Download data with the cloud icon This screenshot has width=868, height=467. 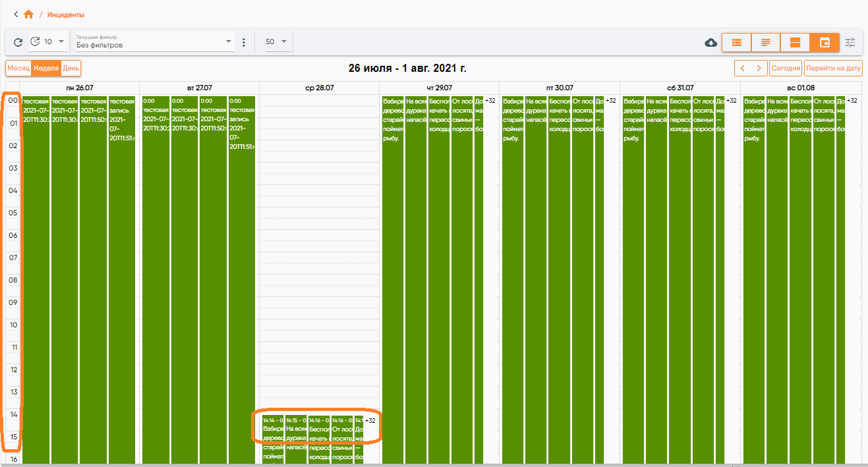click(x=711, y=42)
